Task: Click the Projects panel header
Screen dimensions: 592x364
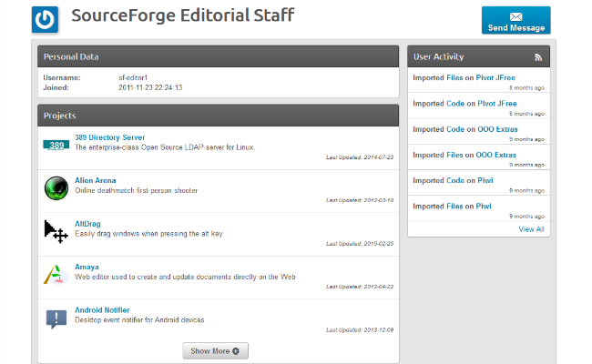Action: 219,116
